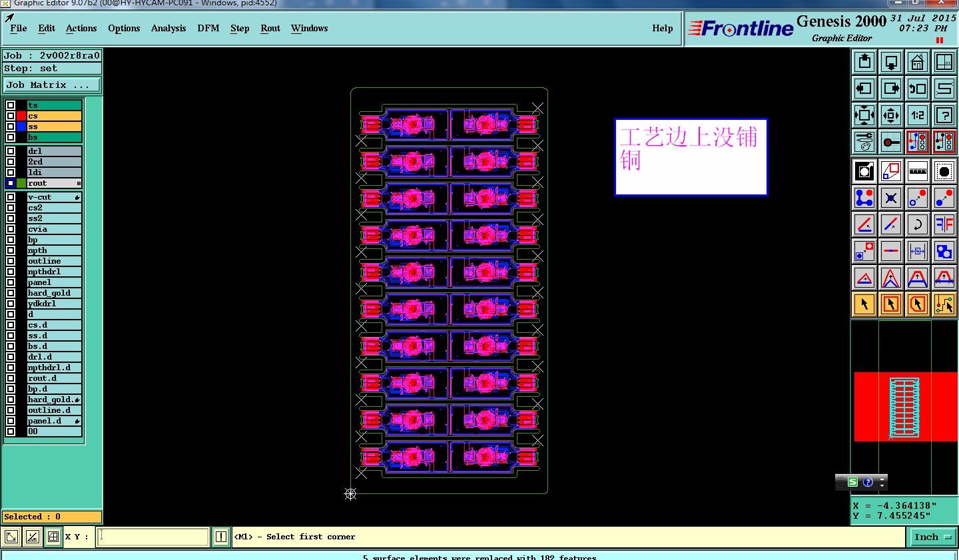The height and width of the screenshot is (560, 959).
Task: Click the blue connected-dots with red dot icon
Action: 864,198
